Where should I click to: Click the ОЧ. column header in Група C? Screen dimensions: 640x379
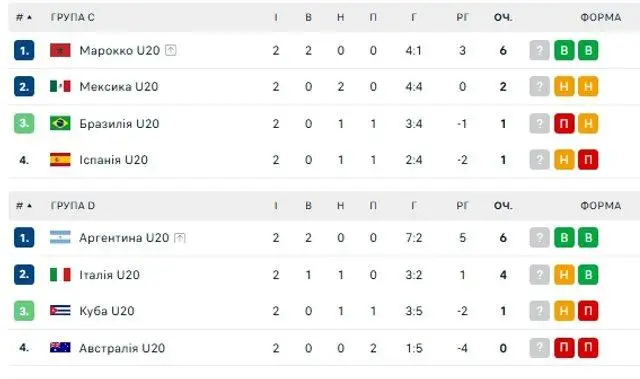pos(503,18)
